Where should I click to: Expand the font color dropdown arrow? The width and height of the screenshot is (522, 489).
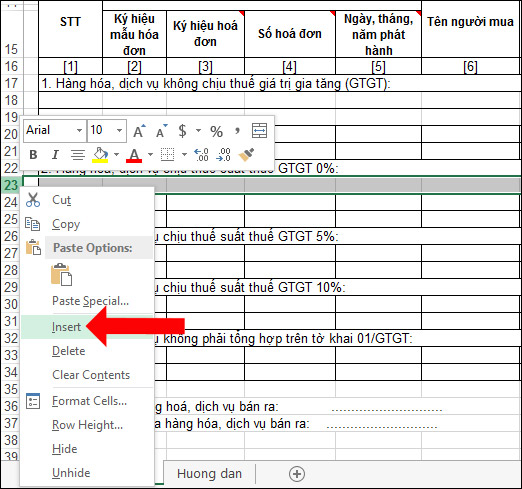tap(150, 154)
